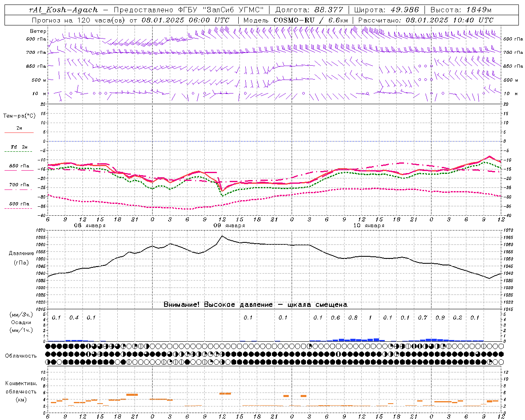Click the '09 января' date label
525x420 pixels.
click(x=229, y=226)
